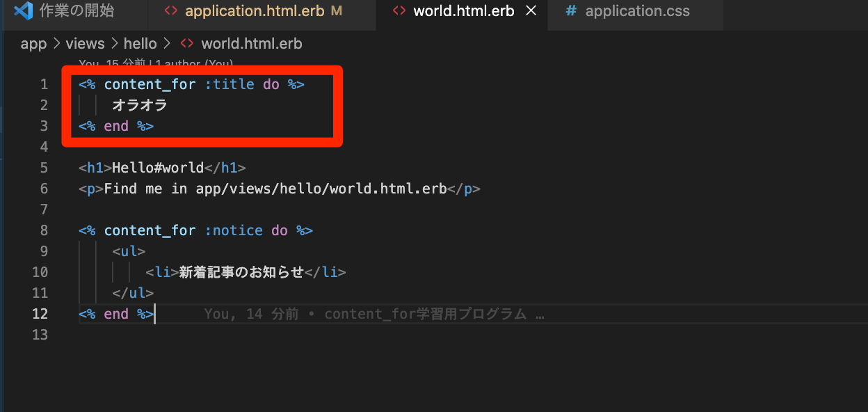This screenshot has width=868, height=412.
Task: Click the world.html.erb breadcrumb entry
Action: [252, 43]
